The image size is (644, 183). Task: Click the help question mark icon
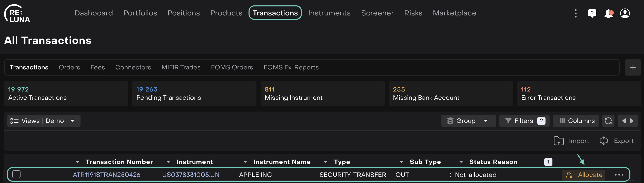click(x=592, y=13)
